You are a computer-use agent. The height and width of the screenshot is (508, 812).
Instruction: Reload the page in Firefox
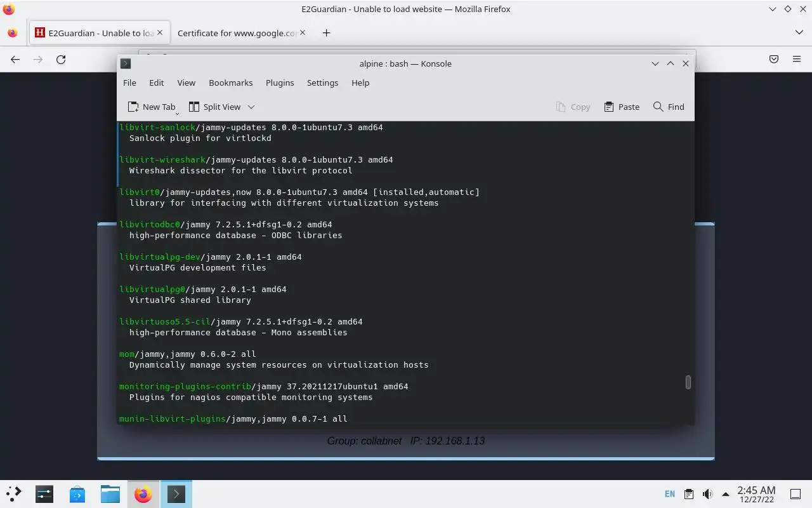pos(61,59)
